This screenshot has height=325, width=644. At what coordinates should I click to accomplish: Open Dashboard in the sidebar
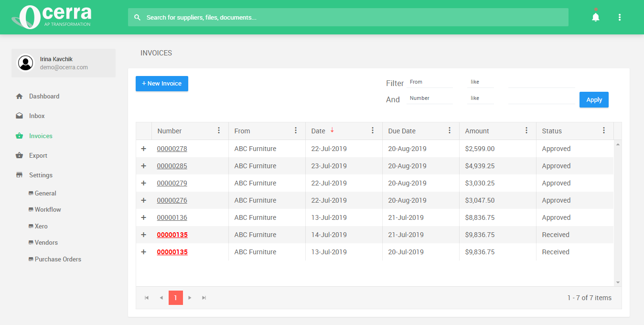point(44,96)
